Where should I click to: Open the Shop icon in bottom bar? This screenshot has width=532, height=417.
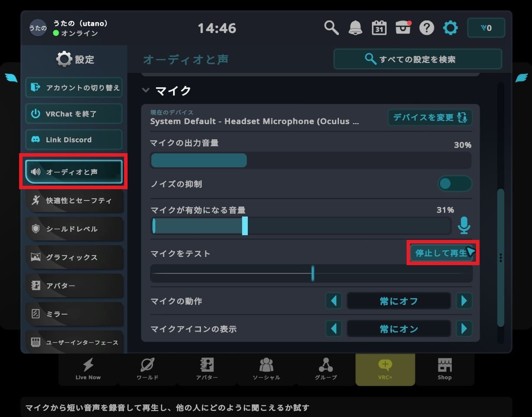coord(444,369)
